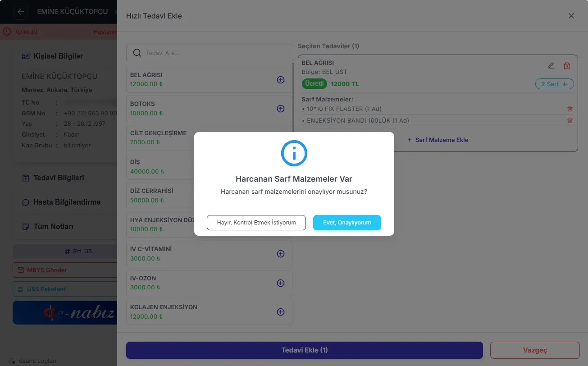This screenshot has width=588, height=366.
Task: Click the Seçilen Tedaviler (1) heading
Action: click(328, 46)
